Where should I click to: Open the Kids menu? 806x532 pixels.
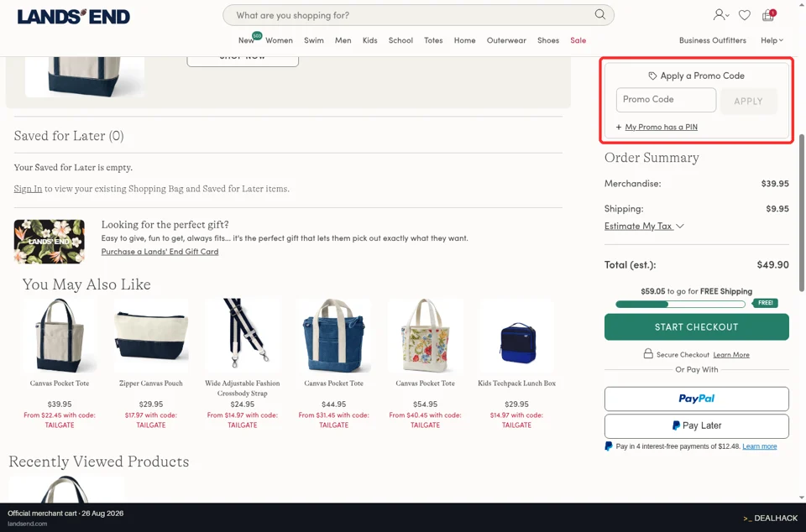[x=369, y=40]
